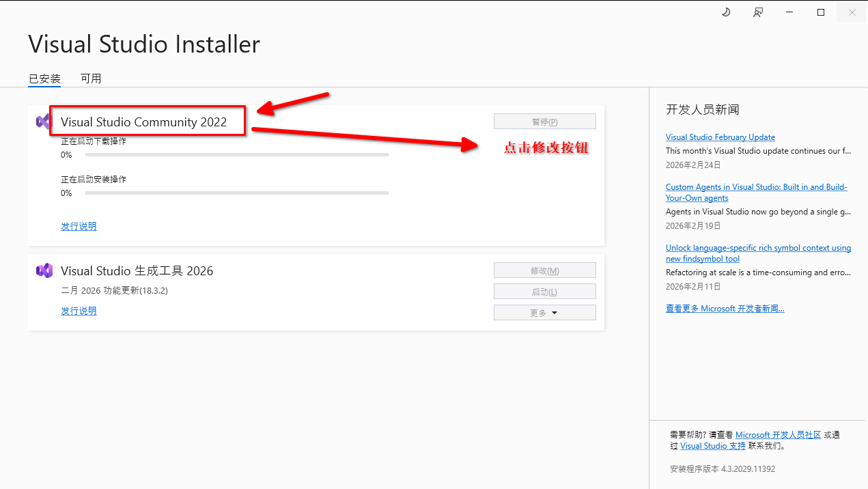Click the 修改(M) button for 生成工具 2026

tap(544, 270)
